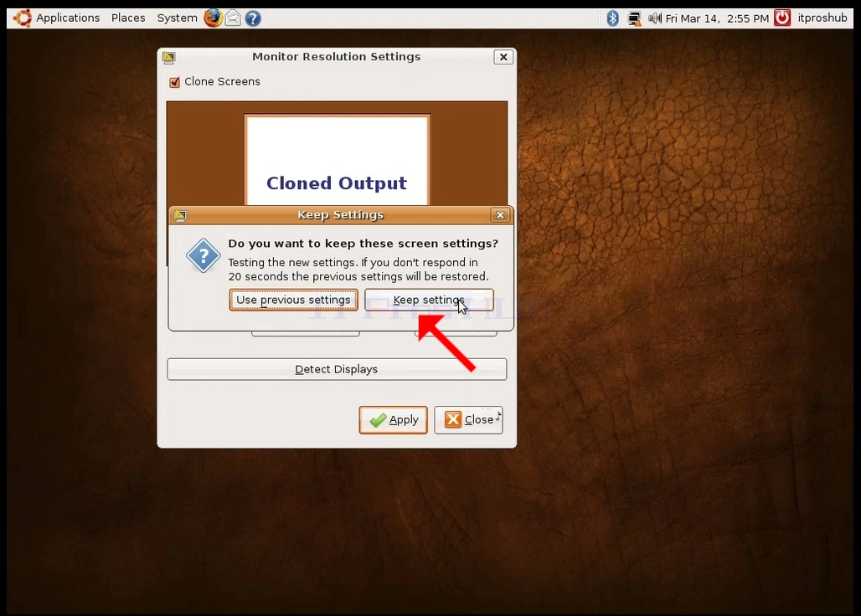Choose Use previous settings button
The image size is (861, 616).
(x=293, y=300)
